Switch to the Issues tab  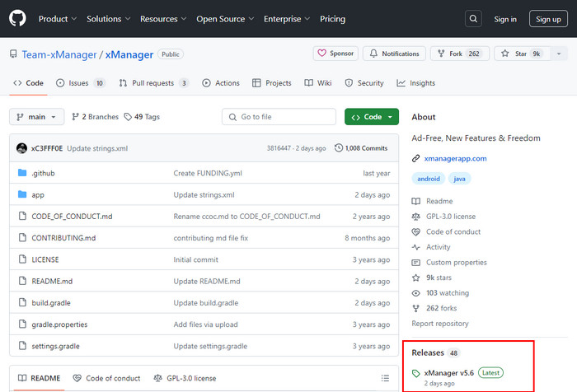[x=81, y=83]
